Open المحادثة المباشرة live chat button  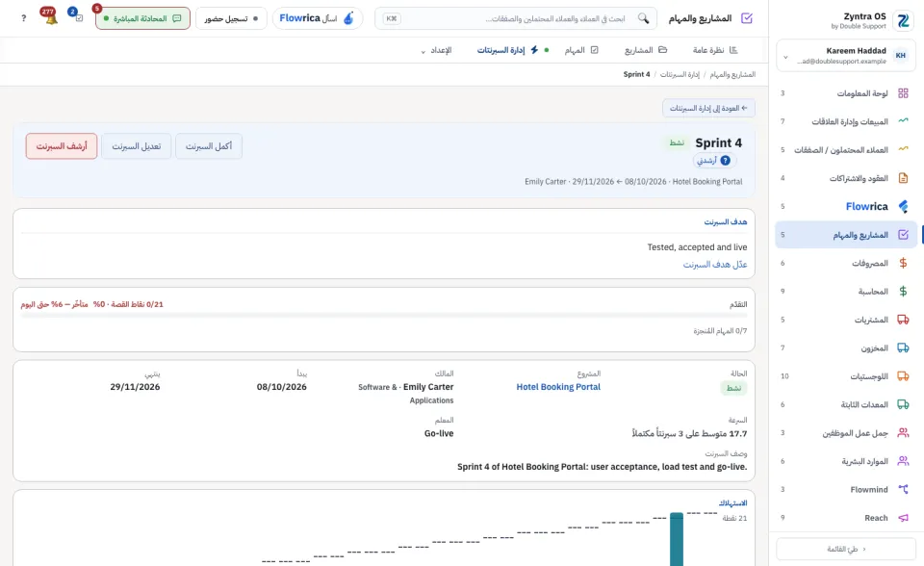142,18
